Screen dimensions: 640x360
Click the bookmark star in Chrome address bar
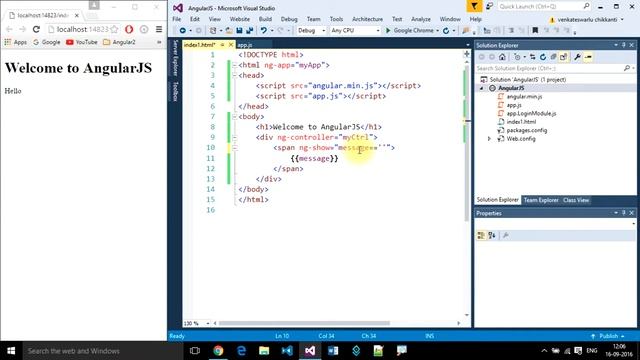(114, 29)
